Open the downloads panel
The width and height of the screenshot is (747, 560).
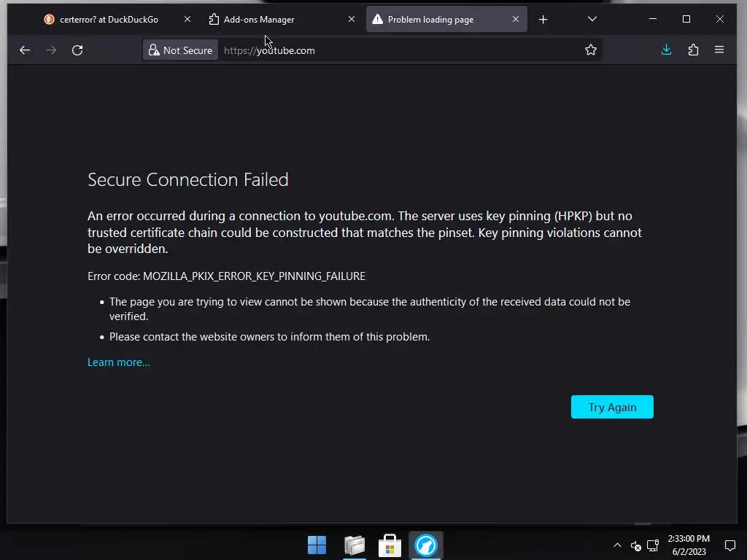point(667,50)
